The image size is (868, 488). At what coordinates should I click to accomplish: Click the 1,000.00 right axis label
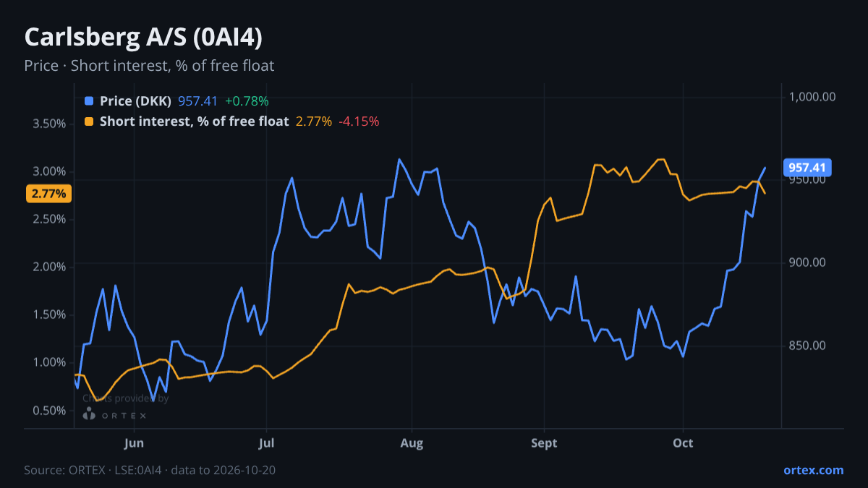(812, 97)
